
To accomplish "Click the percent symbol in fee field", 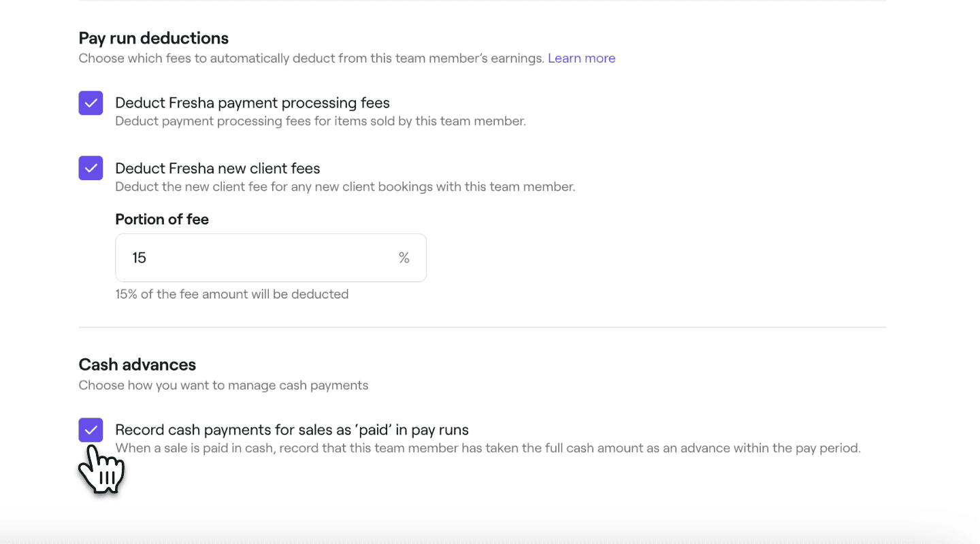I will tap(404, 258).
